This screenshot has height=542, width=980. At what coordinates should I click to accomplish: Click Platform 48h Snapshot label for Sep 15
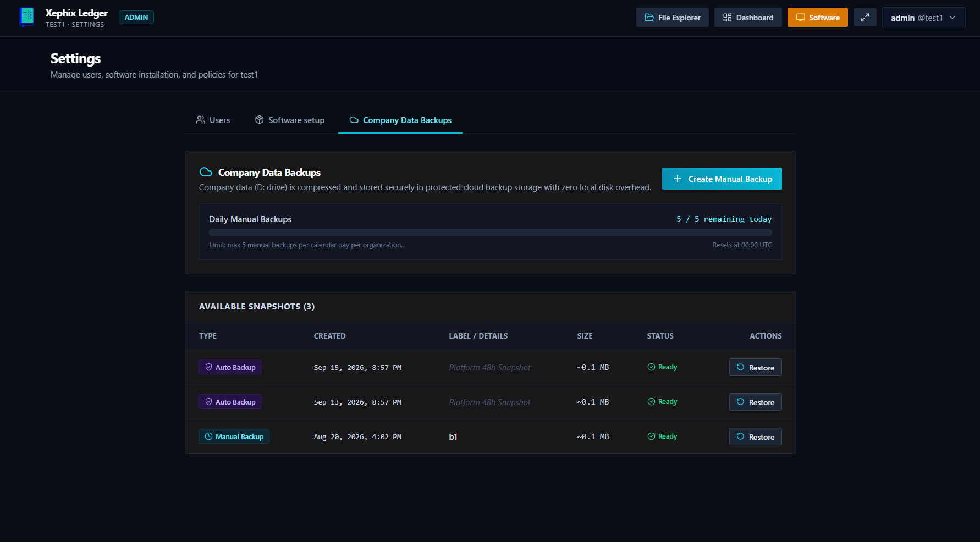click(x=489, y=368)
